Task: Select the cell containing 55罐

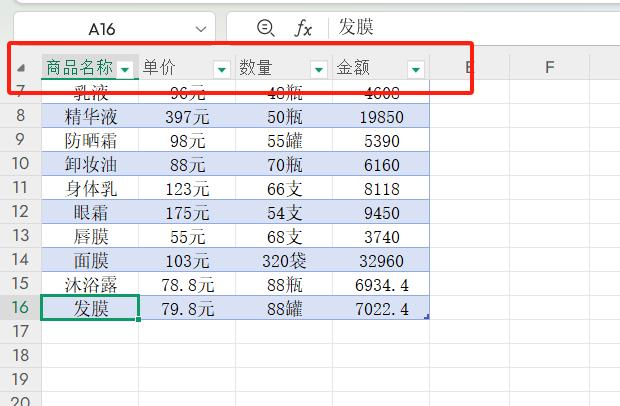Action: tap(284, 140)
